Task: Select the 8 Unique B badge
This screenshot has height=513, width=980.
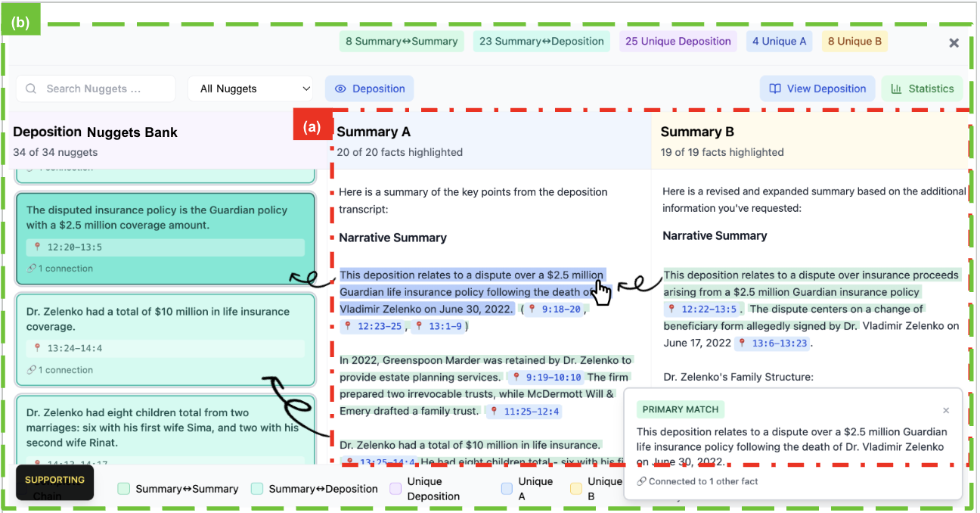Action: 854,42
